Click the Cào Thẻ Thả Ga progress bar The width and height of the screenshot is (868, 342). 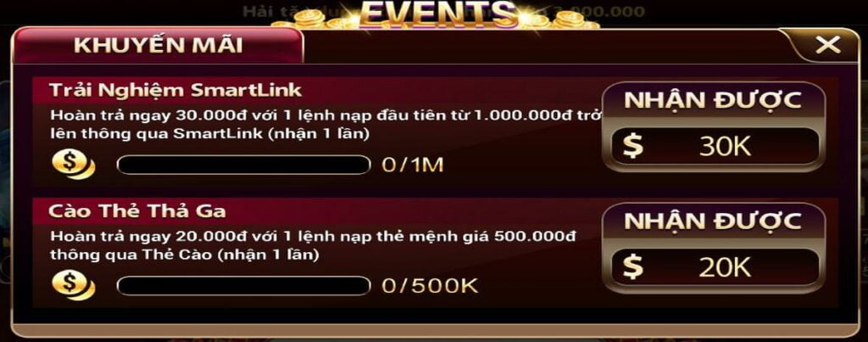pyautogui.click(x=243, y=285)
